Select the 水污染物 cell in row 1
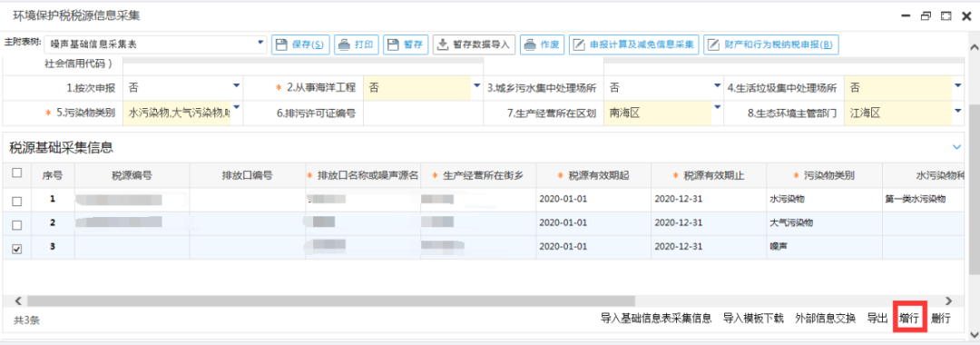 point(824,200)
